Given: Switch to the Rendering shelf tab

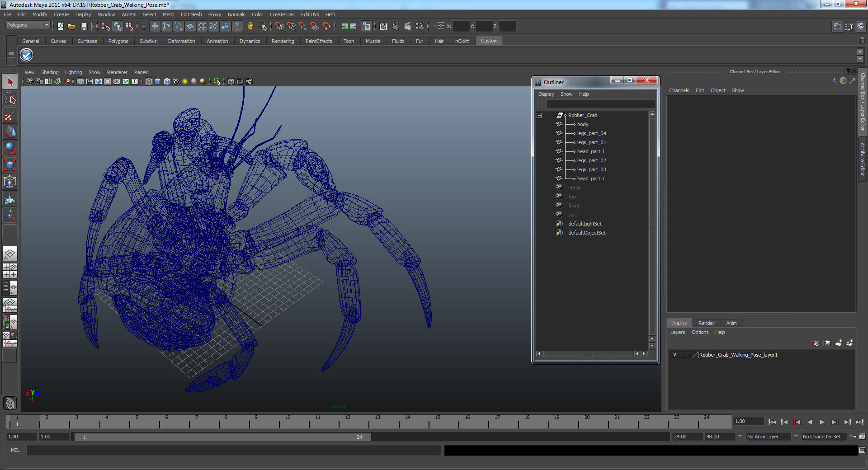Looking at the screenshot, I should tap(283, 41).
